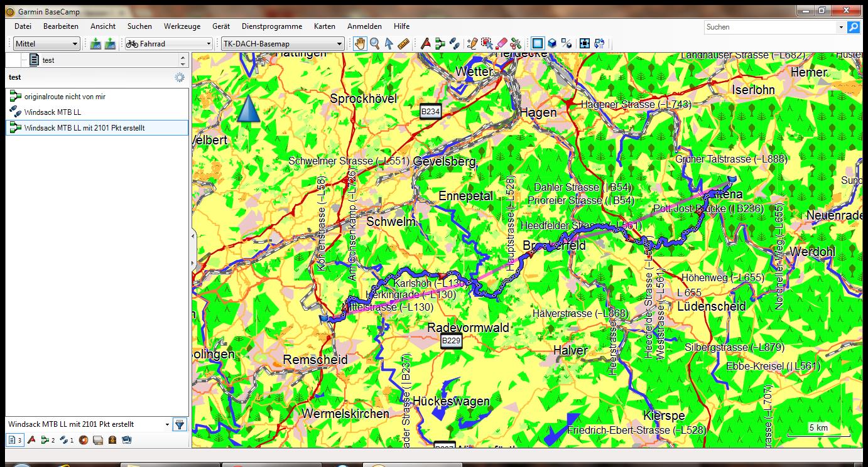The image size is (868, 467).
Task: Toggle routes filter showing 2
Action: coord(48,440)
